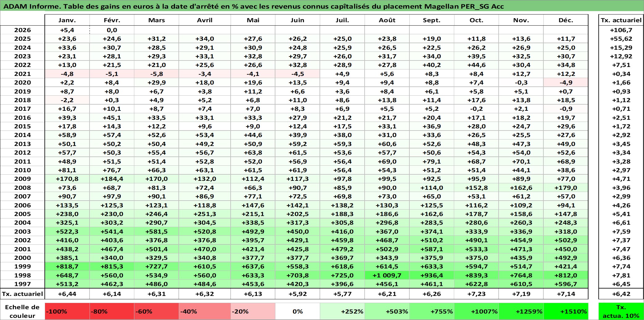Click the '+6,44' January actuarial rate cell
The image size is (644, 320).
click(67, 294)
